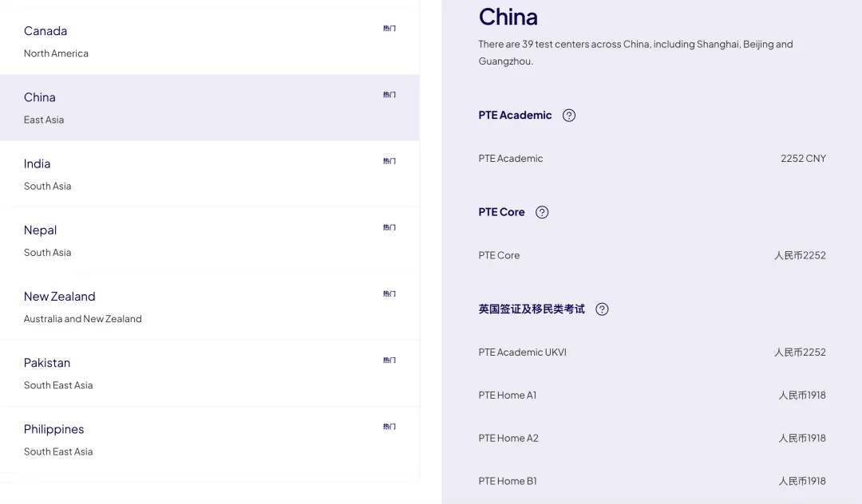Select Canada in the country list
Image resolution: width=862 pixels, height=504 pixels.
click(x=209, y=41)
